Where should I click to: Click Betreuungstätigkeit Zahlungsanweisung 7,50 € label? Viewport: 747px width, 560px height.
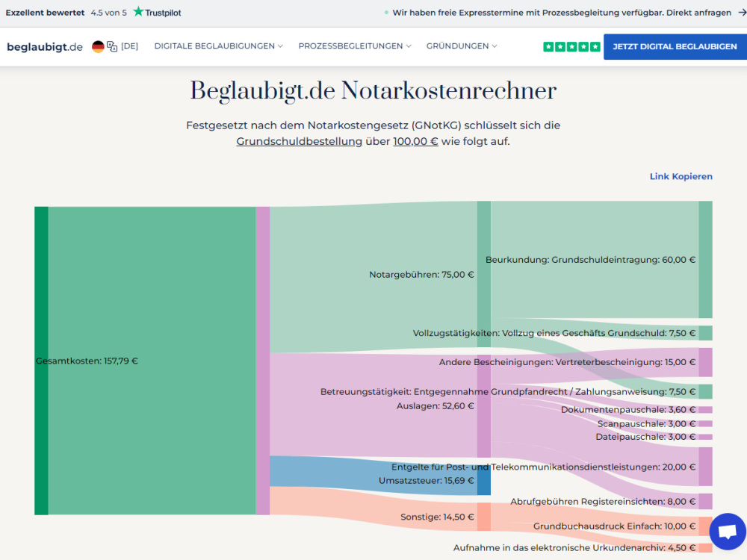pos(508,391)
